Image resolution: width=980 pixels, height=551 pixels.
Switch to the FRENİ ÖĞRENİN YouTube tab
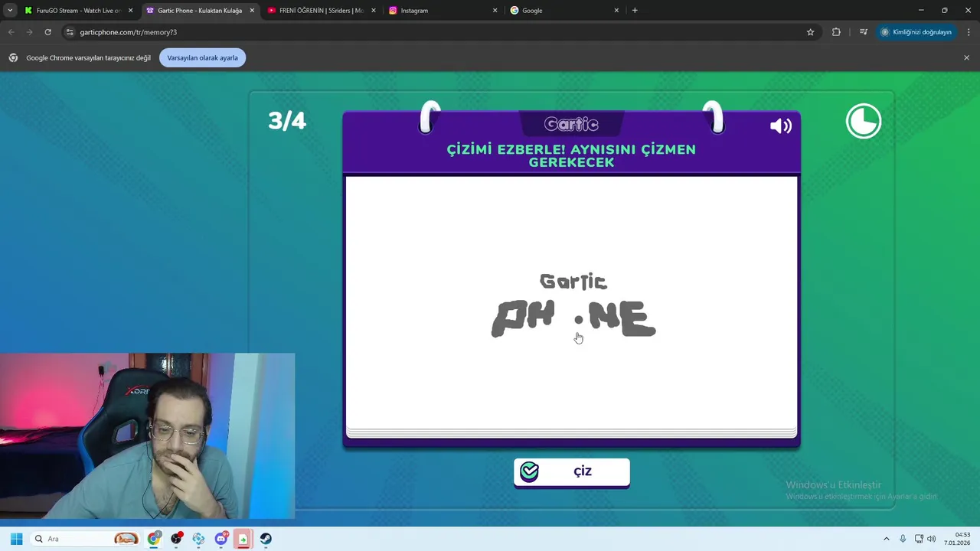click(x=321, y=11)
